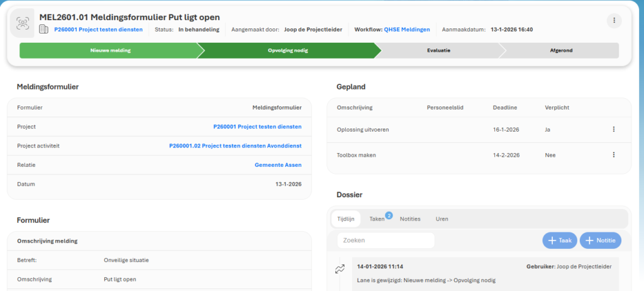The width and height of the screenshot is (644, 291).
Task: Click the lane-change timeline entry icon
Action: (x=340, y=268)
